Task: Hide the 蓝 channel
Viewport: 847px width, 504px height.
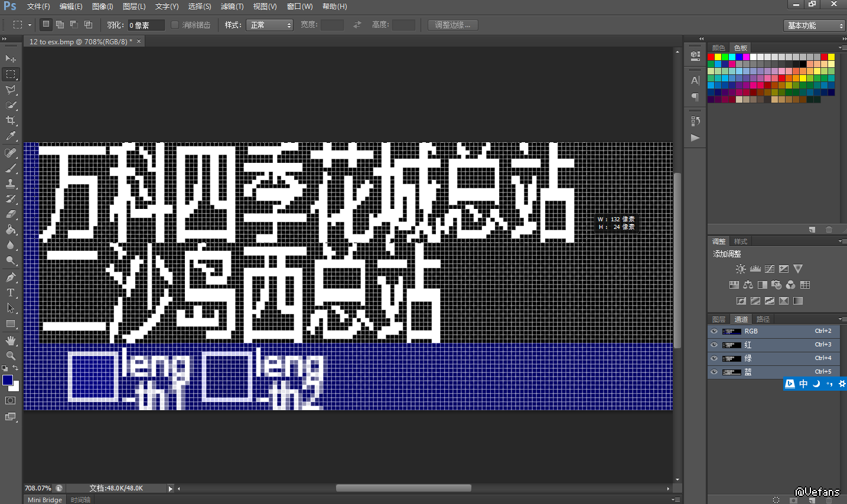Action: [x=714, y=372]
